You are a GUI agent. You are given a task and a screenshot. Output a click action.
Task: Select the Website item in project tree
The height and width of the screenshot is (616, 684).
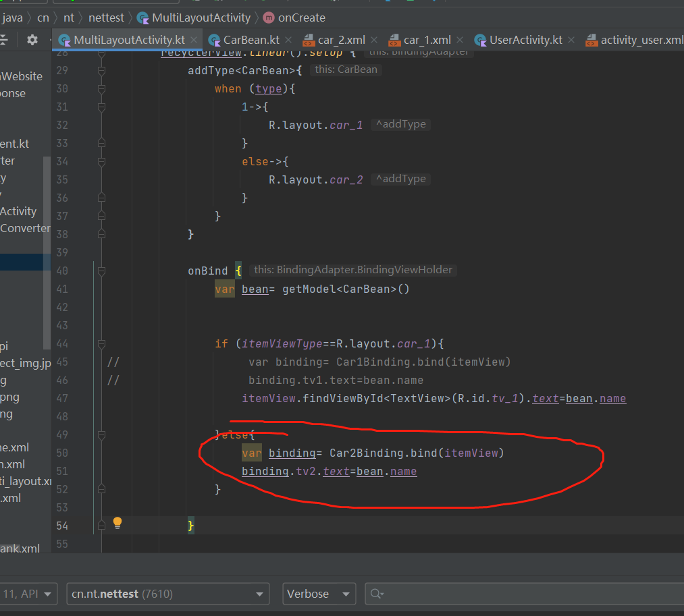(x=22, y=76)
